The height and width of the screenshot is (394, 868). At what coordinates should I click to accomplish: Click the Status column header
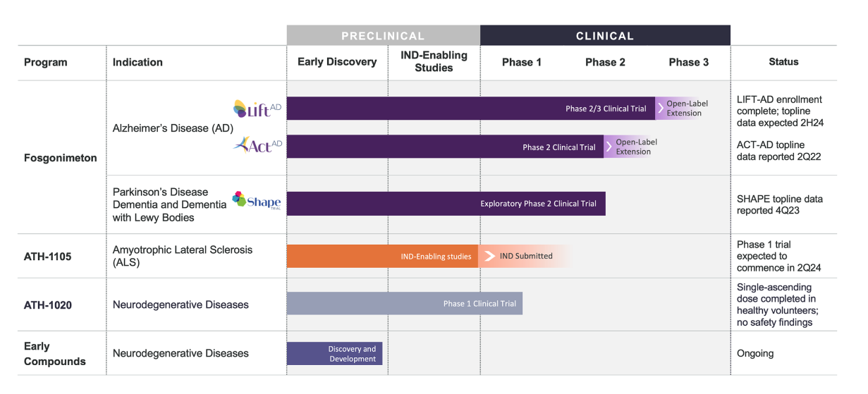pos(783,62)
